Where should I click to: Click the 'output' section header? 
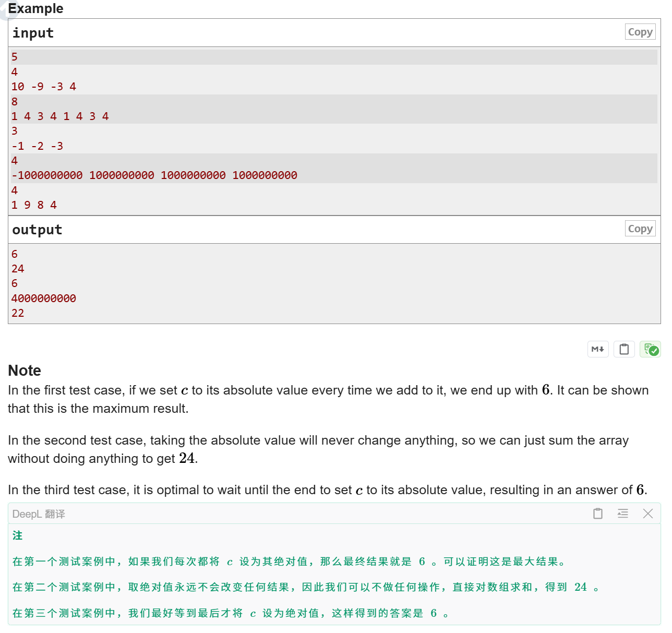pyautogui.click(x=37, y=230)
